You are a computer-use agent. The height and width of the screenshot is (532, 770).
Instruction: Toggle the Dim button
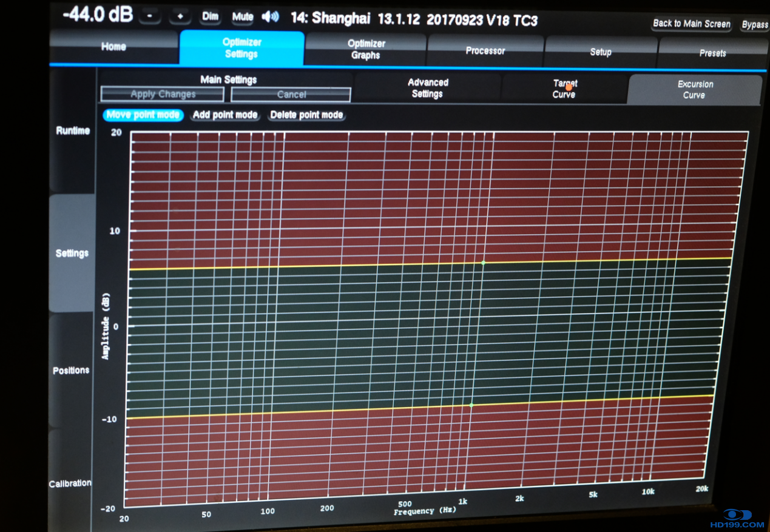(210, 16)
